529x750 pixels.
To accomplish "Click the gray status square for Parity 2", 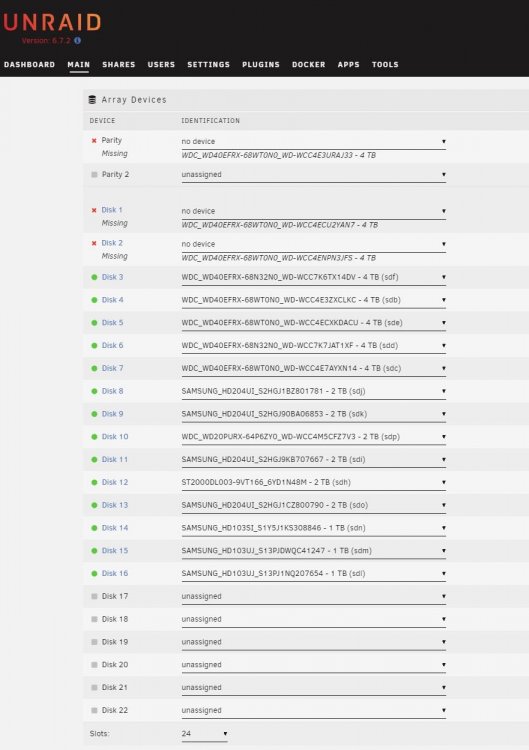I will (x=94, y=175).
